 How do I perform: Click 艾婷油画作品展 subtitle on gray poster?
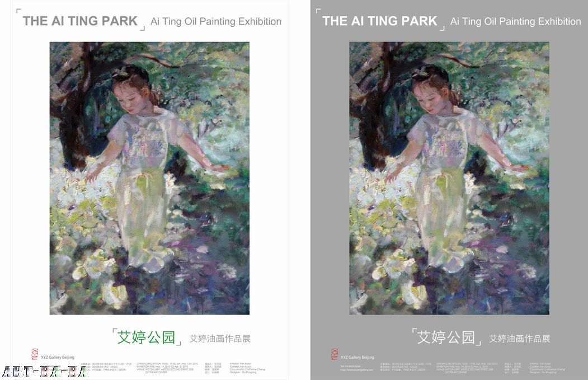(x=520, y=339)
